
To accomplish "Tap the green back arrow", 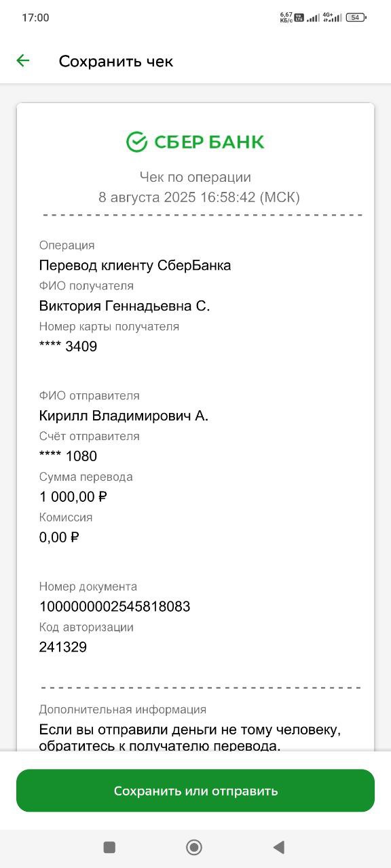I will (23, 61).
